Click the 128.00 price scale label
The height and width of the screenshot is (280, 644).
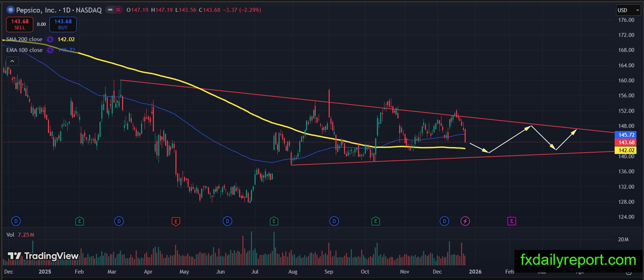pos(626,202)
